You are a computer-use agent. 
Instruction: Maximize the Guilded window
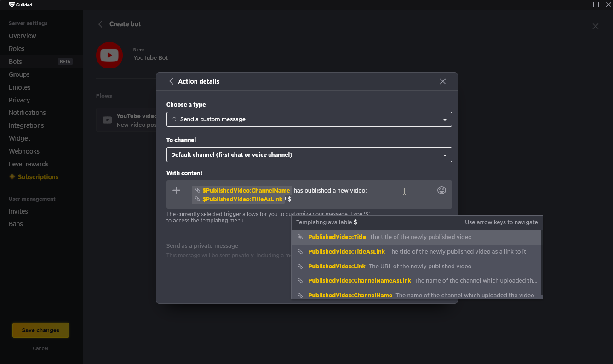click(x=596, y=5)
